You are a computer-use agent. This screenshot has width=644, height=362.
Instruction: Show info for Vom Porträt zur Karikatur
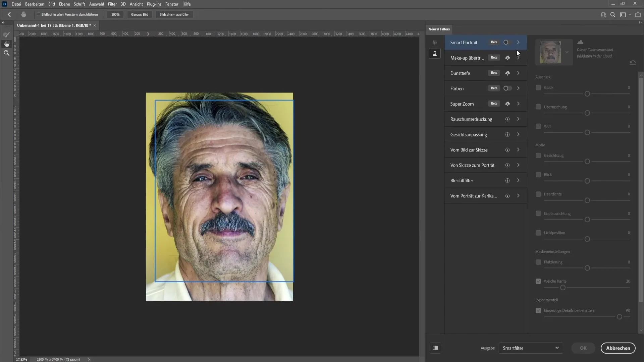507,196
